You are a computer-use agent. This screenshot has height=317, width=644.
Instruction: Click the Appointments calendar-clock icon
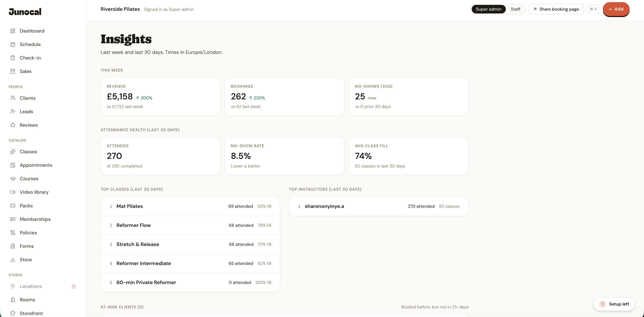pos(13,165)
